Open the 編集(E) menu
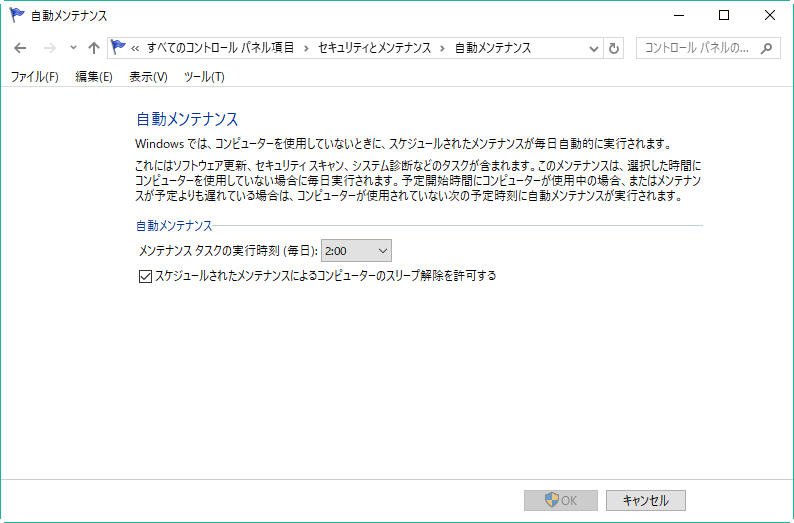Image resolution: width=794 pixels, height=523 pixels. pyautogui.click(x=94, y=76)
